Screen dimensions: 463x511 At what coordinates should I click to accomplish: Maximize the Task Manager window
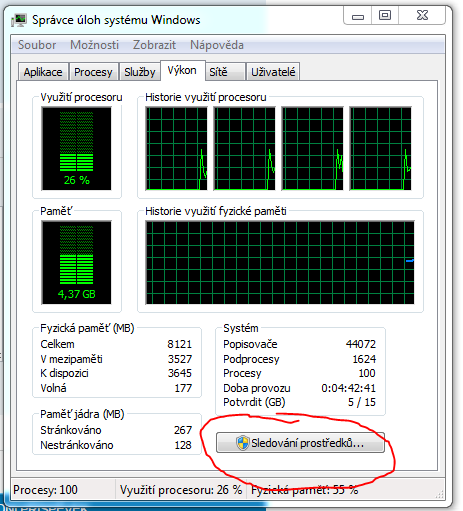coord(385,16)
